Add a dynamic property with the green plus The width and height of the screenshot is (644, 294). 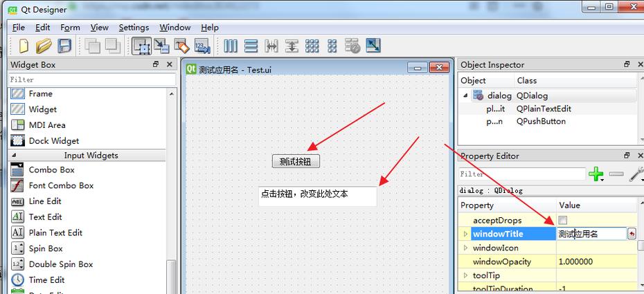596,174
